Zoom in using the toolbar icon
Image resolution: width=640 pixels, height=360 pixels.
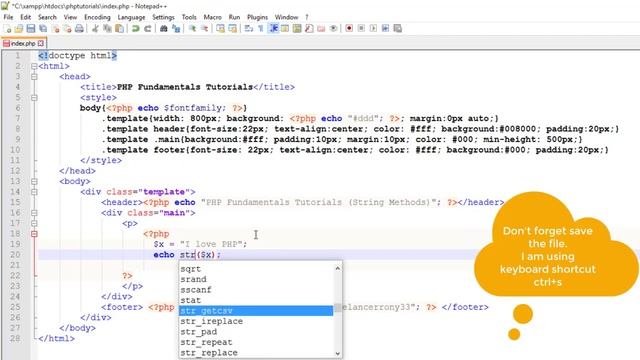pyautogui.click(x=192, y=29)
